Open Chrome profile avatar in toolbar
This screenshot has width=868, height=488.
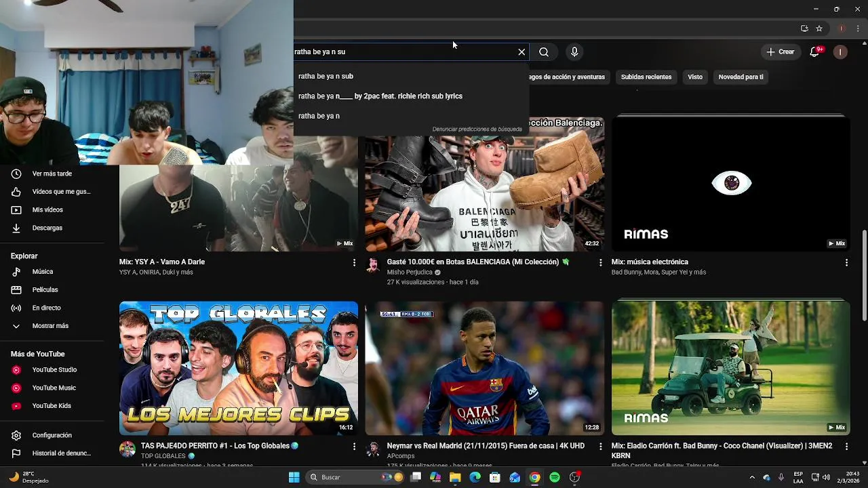(x=842, y=28)
